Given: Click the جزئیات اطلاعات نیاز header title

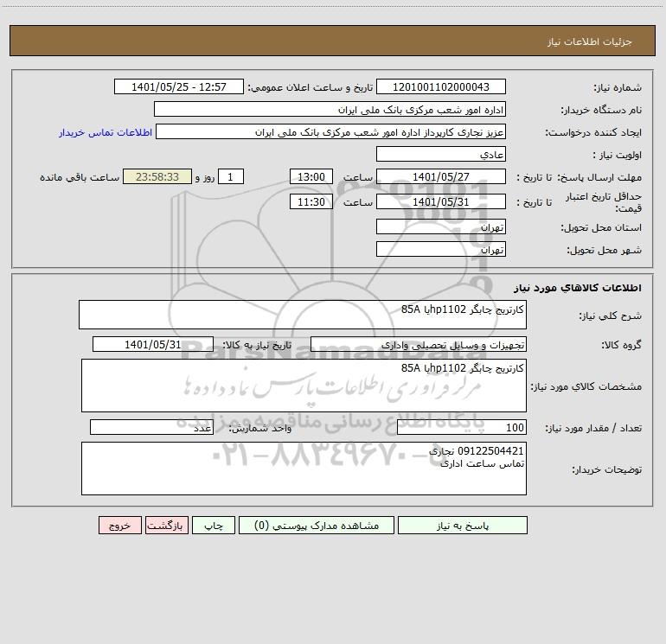Looking at the screenshot, I should point(590,41).
